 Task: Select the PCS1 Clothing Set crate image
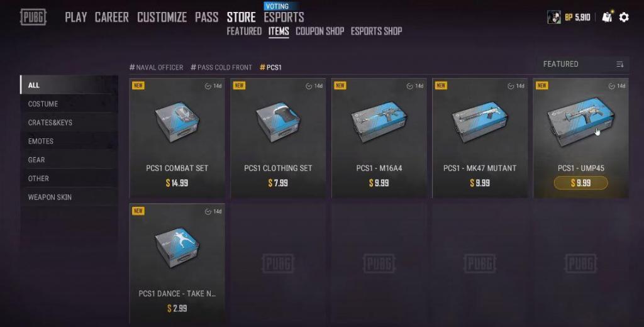coord(278,122)
